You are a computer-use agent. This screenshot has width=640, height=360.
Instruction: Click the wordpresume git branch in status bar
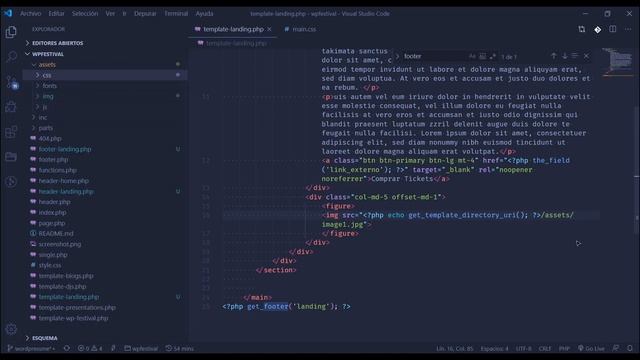click(31, 349)
